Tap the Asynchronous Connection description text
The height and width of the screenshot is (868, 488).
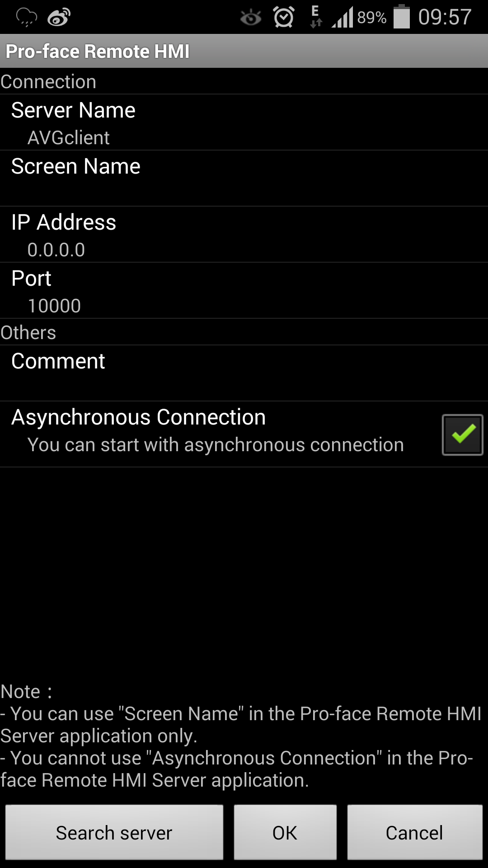[216, 445]
